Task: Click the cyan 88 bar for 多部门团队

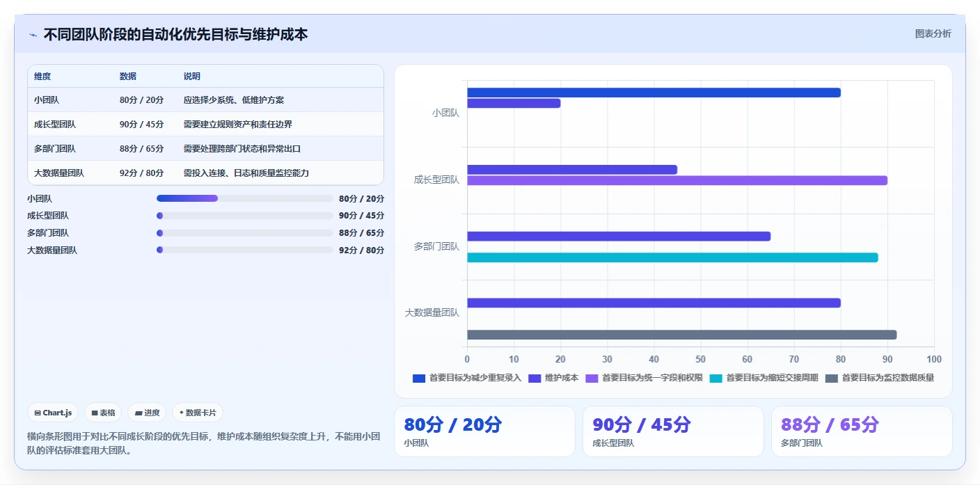Action: 672,257
